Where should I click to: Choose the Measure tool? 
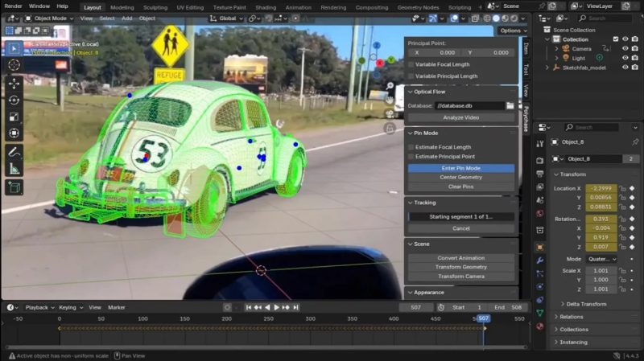(14, 168)
